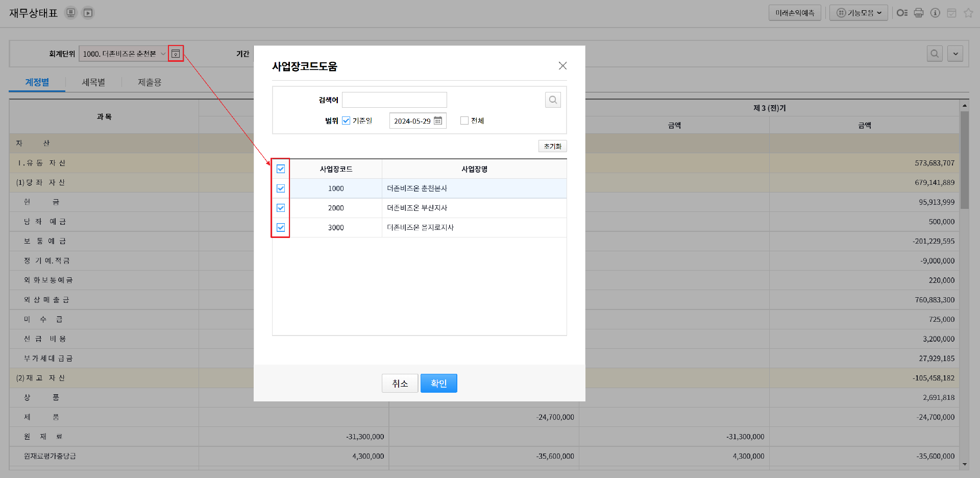Toggle the 기준일 checkbox
This screenshot has width=980, height=478.
coord(346,121)
